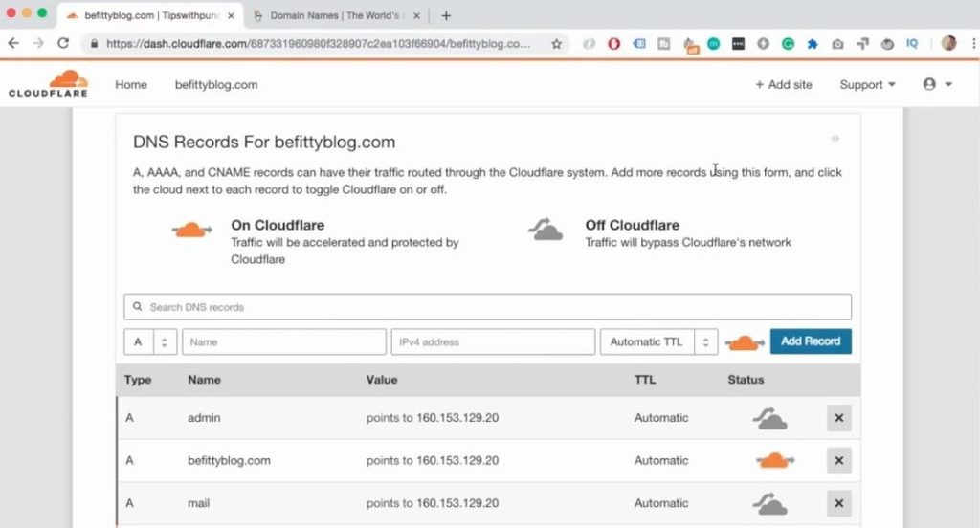
Task: Open the record type A dropdown
Action: 150,341
